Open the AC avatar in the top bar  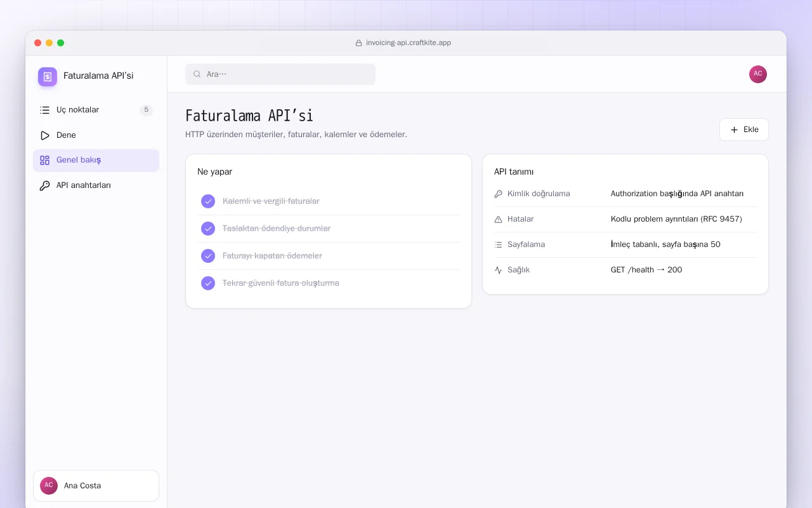pyautogui.click(x=758, y=74)
